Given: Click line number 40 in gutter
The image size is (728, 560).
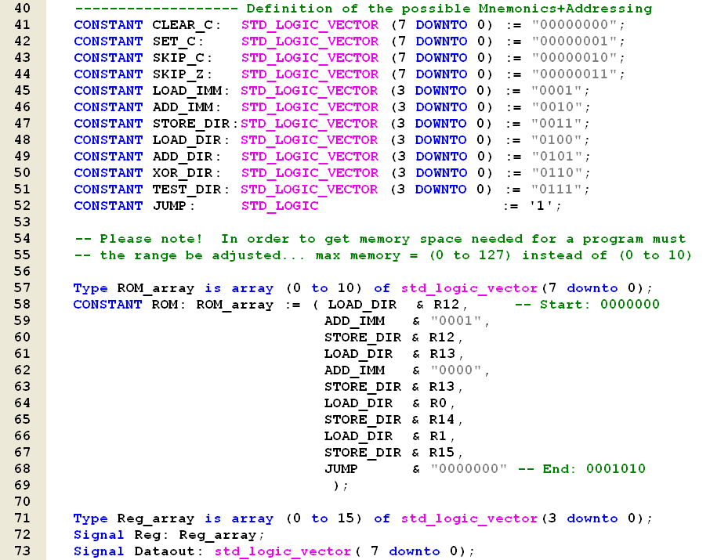Looking at the screenshot, I should click(x=22, y=9).
